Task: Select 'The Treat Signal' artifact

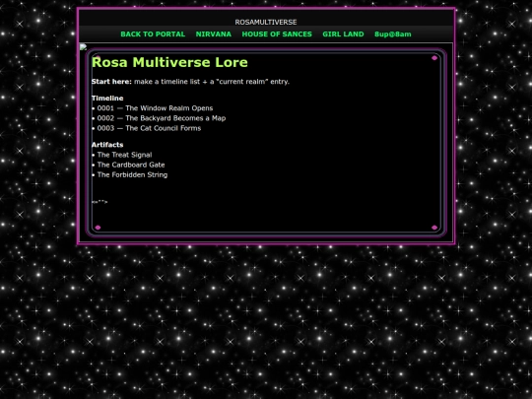Action: pos(124,155)
